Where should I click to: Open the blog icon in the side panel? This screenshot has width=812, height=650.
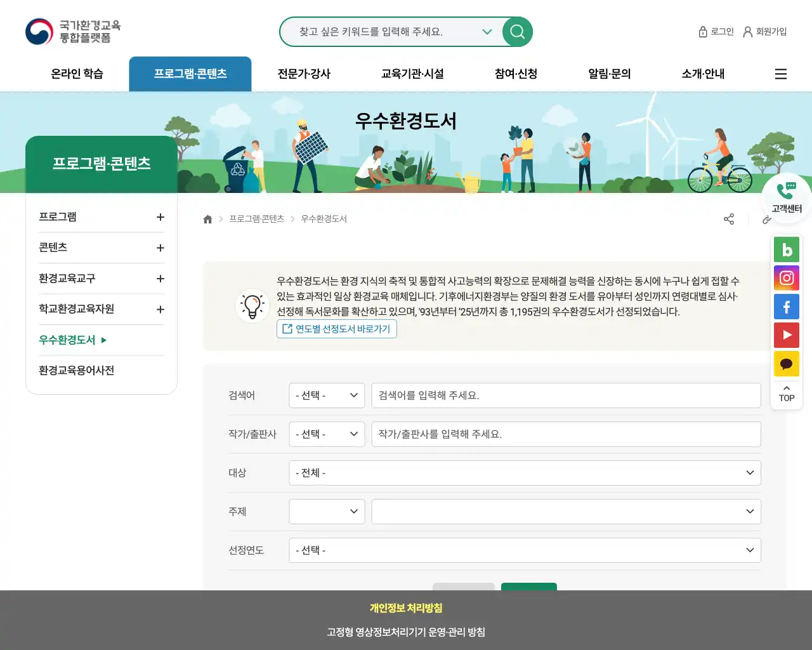[x=787, y=249]
